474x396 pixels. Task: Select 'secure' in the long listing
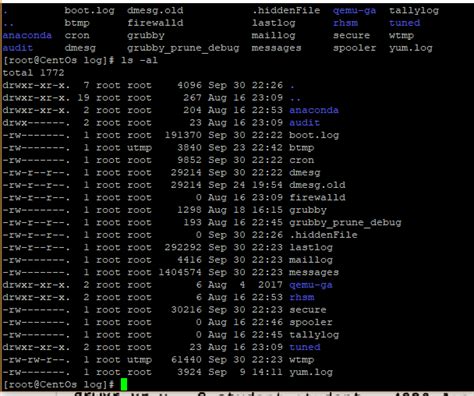tap(307, 310)
